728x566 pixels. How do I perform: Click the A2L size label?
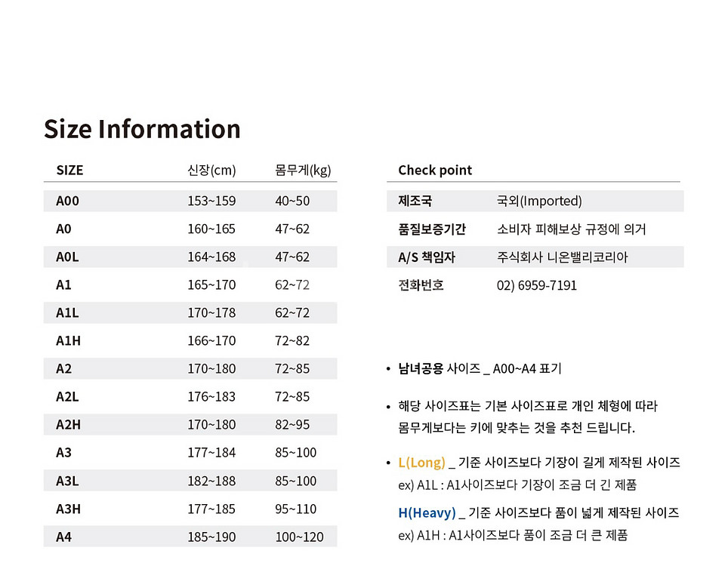(x=67, y=396)
